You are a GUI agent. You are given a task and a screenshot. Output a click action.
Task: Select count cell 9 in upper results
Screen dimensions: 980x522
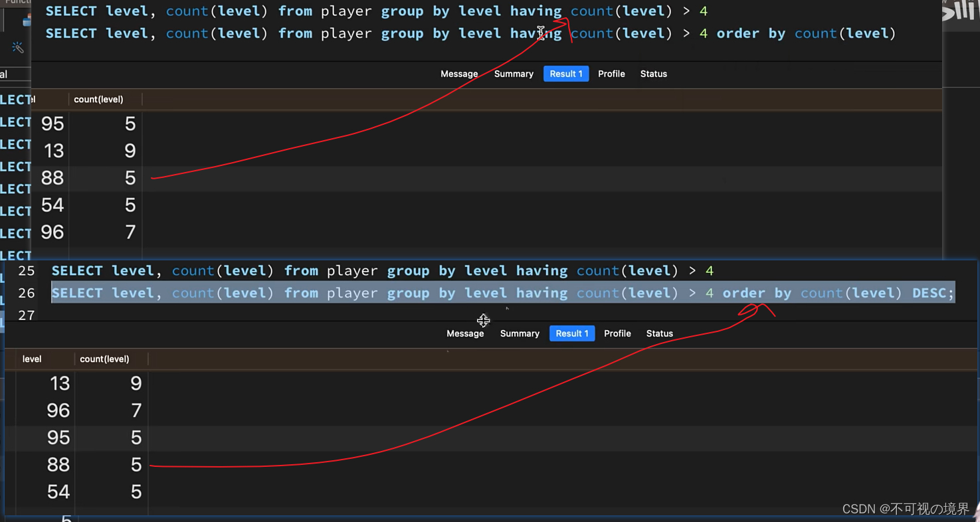tap(130, 151)
